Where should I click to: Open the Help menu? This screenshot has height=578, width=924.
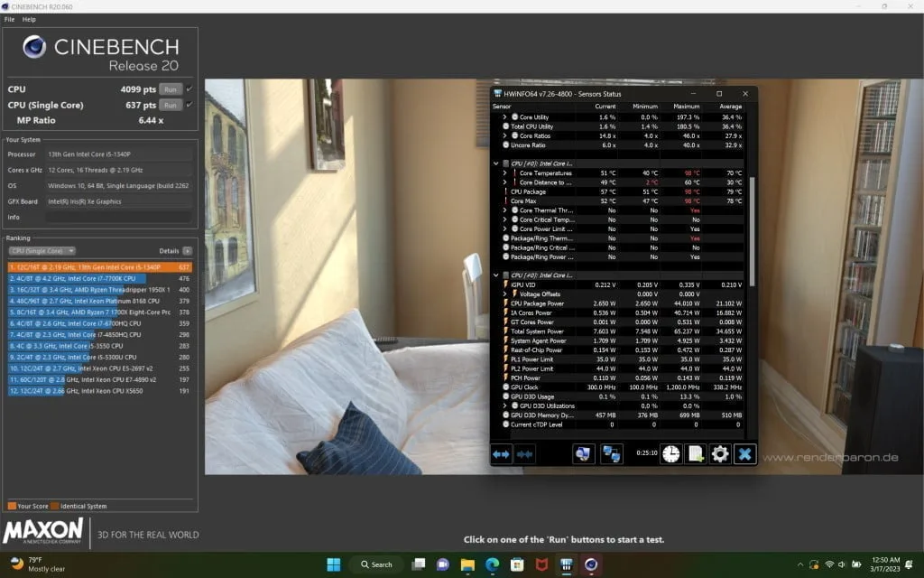click(29, 19)
